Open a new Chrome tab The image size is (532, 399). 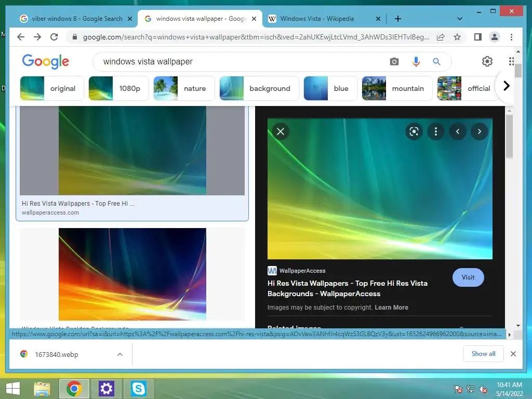398,19
